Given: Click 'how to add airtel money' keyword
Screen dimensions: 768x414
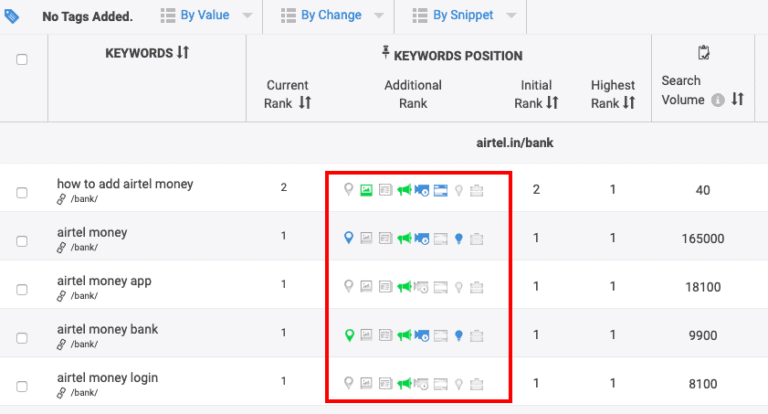Looking at the screenshot, I should (x=125, y=184).
